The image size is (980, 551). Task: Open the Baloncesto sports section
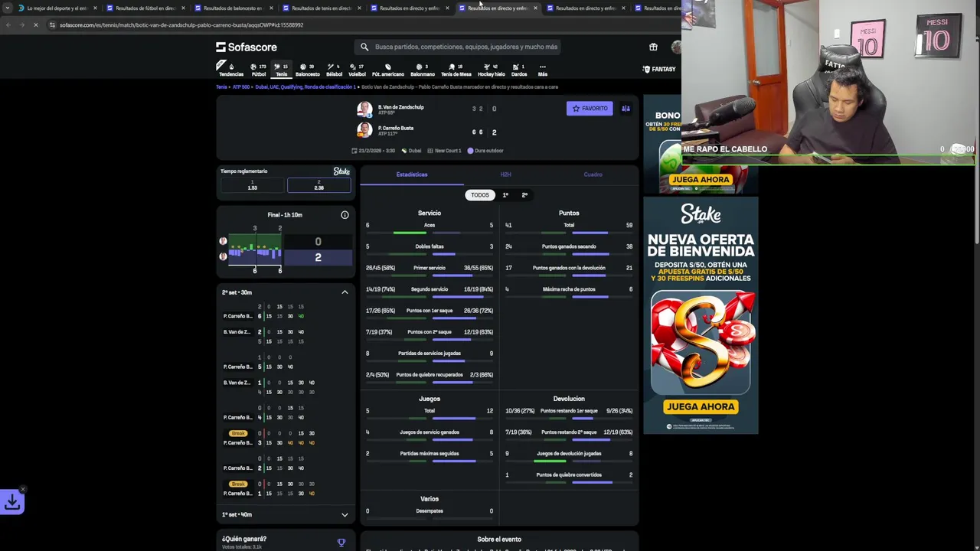[307, 70]
